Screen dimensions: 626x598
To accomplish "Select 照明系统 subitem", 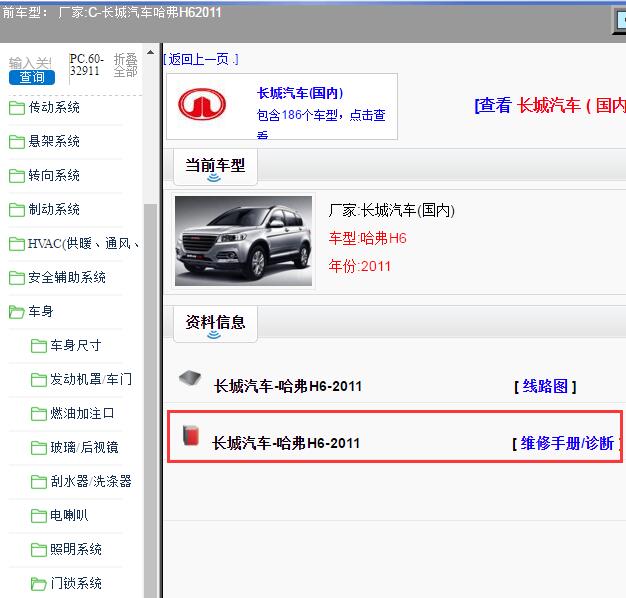I will coord(76,549).
